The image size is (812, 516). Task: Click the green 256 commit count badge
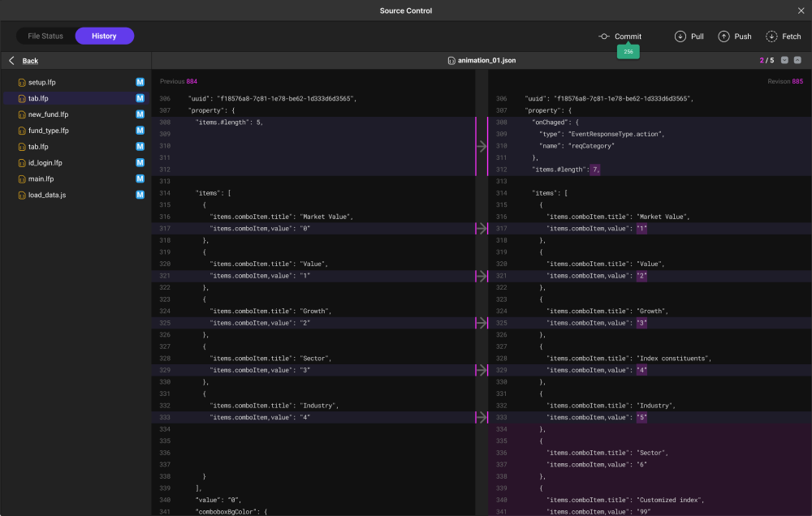[628, 51]
